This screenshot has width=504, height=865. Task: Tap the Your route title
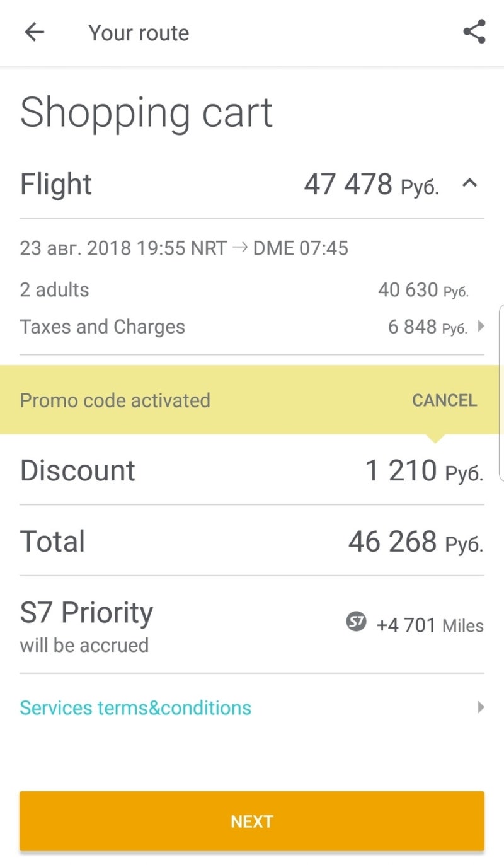pyautogui.click(x=139, y=33)
